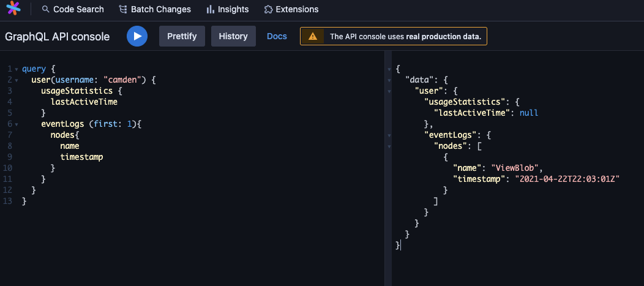The image size is (644, 286).
Task: Click the (first: 1) argument
Action: coord(113,124)
